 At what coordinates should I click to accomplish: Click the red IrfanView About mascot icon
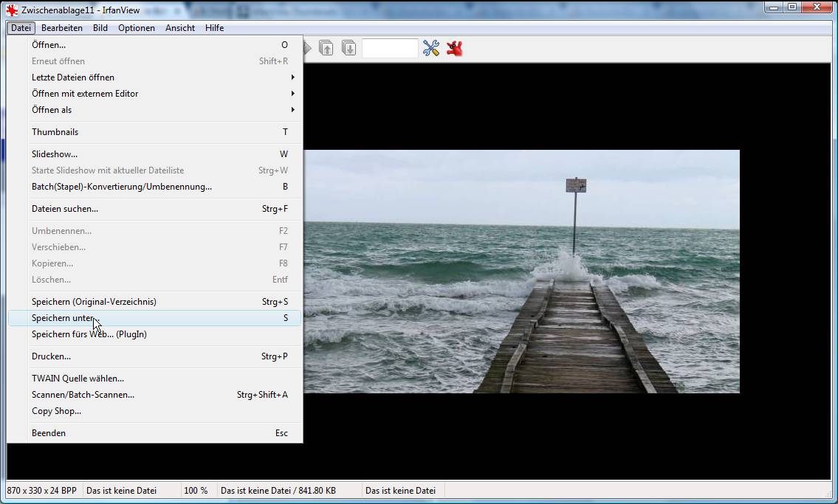454,49
